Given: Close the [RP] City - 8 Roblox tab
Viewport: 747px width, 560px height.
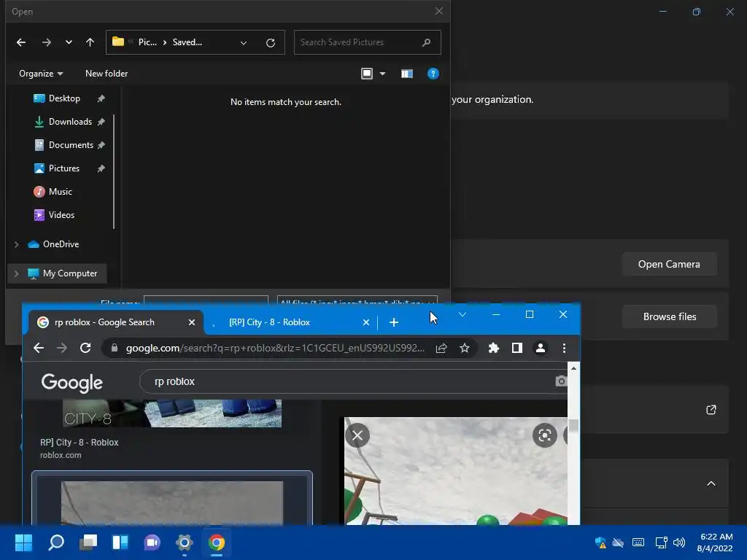Looking at the screenshot, I should (366, 322).
